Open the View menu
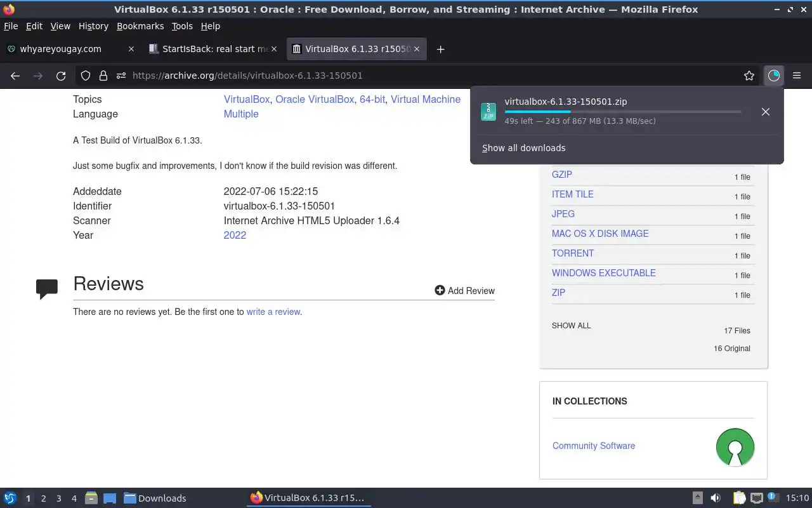Viewport: 812px width, 508px height. click(60, 26)
